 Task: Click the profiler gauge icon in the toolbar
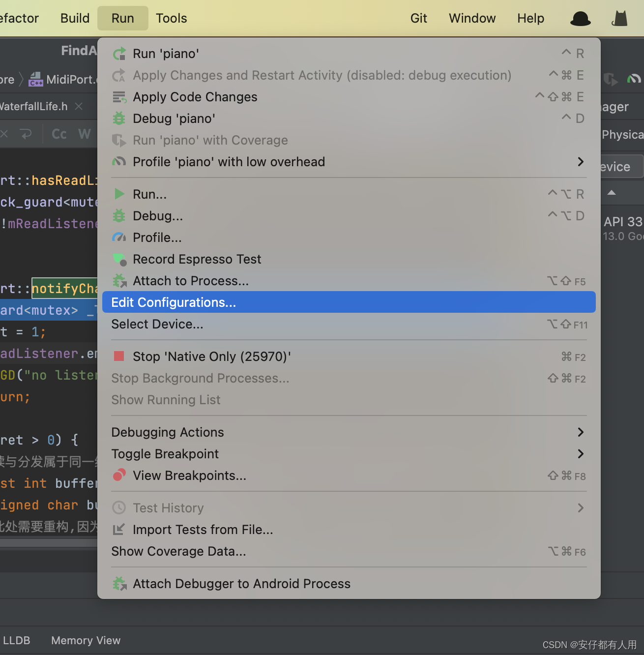(634, 79)
